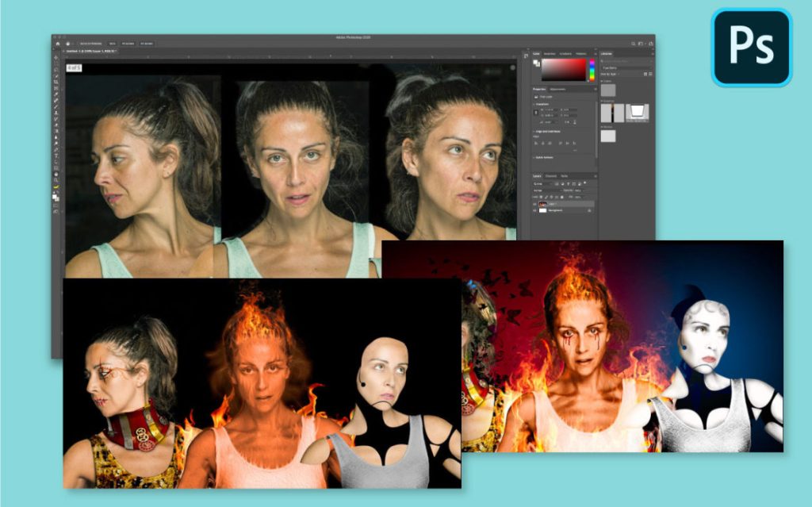Expand the Quick Actions section
812x507 pixels.
pyautogui.click(x=535, y=156)
